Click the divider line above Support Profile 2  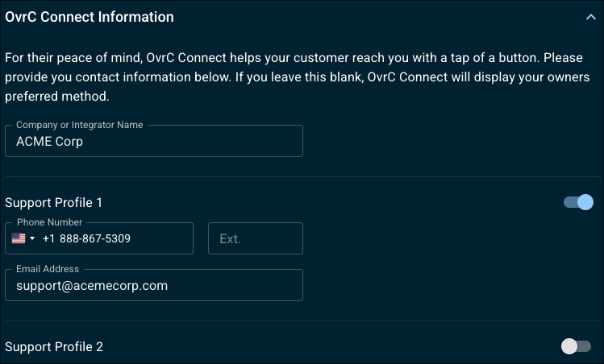click(x=302, y=321)
